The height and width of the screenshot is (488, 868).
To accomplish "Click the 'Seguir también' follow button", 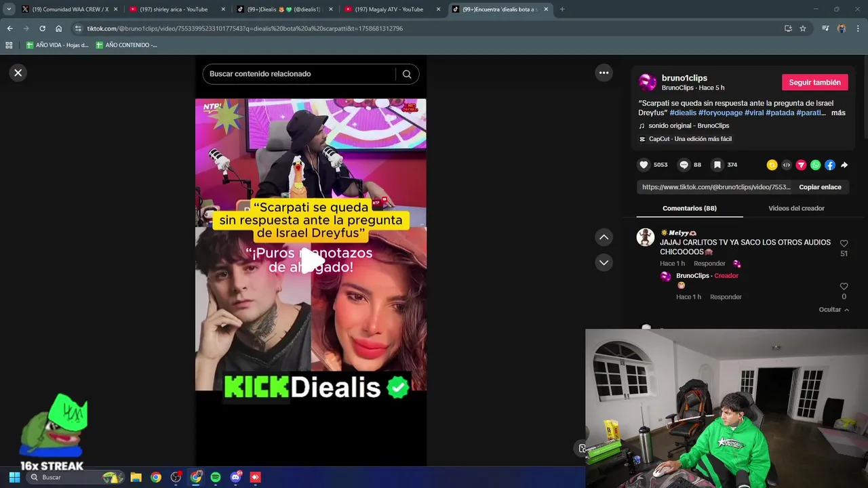I will (x=814, y=82).
